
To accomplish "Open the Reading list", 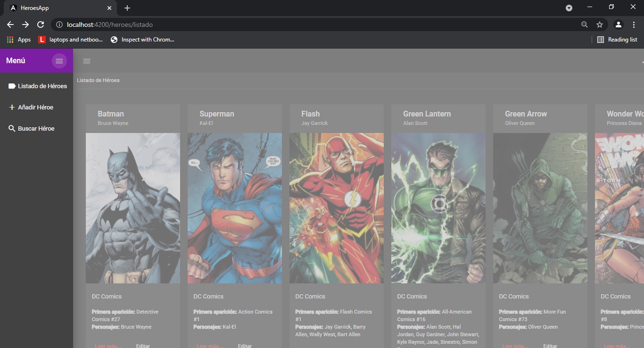I will (617, 40).
